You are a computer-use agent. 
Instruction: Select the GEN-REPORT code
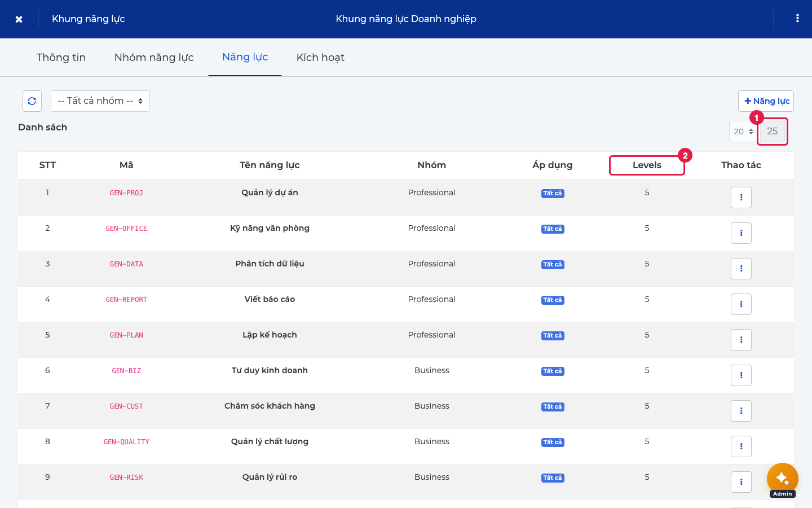[x=126, y=300]
